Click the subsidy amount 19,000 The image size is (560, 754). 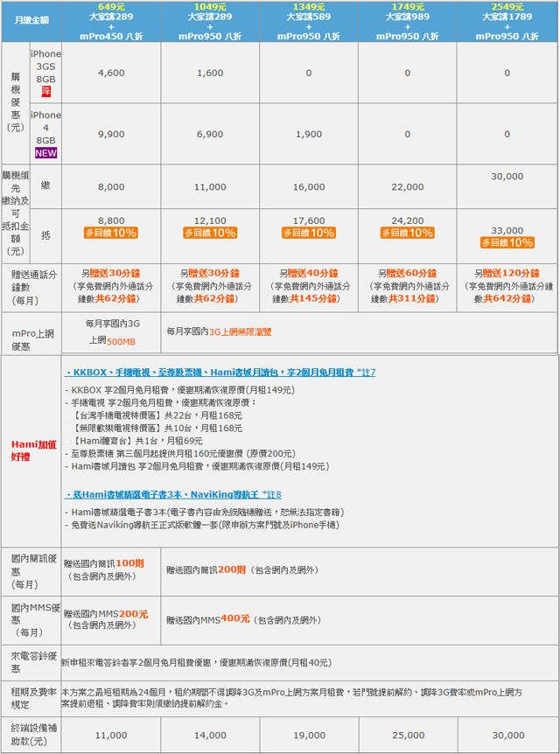(310, 736)
